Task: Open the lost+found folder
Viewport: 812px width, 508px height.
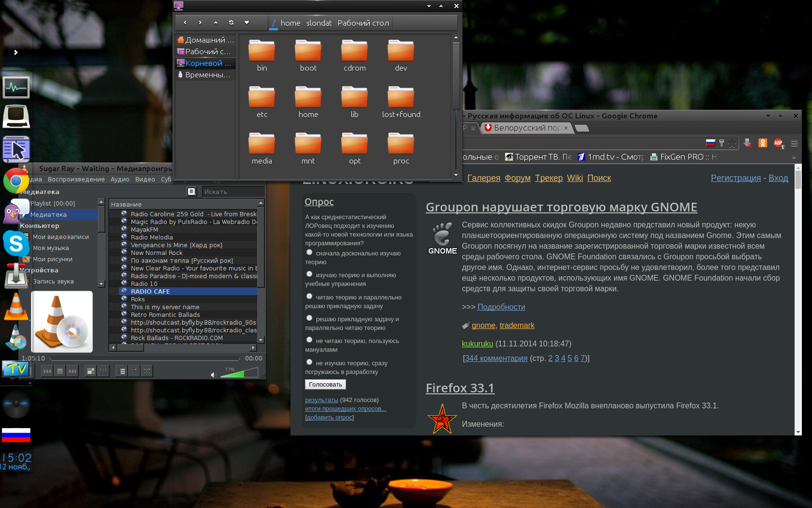Action: [401, 102]
